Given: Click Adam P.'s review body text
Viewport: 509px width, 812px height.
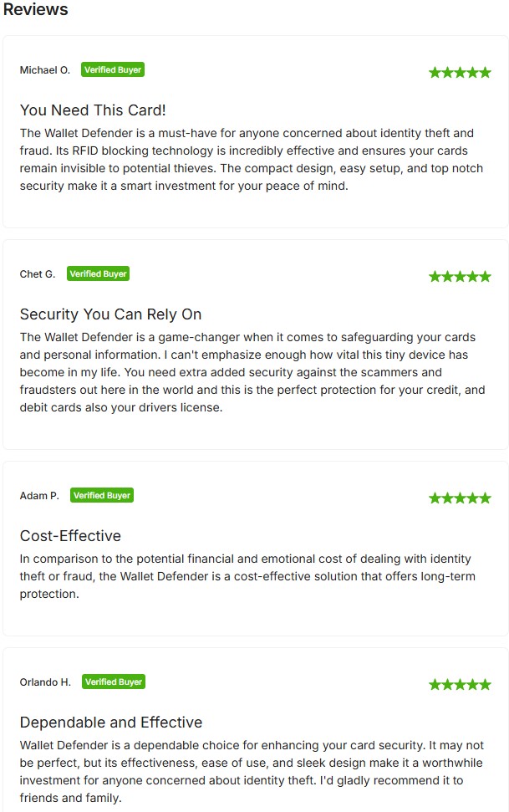Looking at the screenshot, I should coord(245,576).
